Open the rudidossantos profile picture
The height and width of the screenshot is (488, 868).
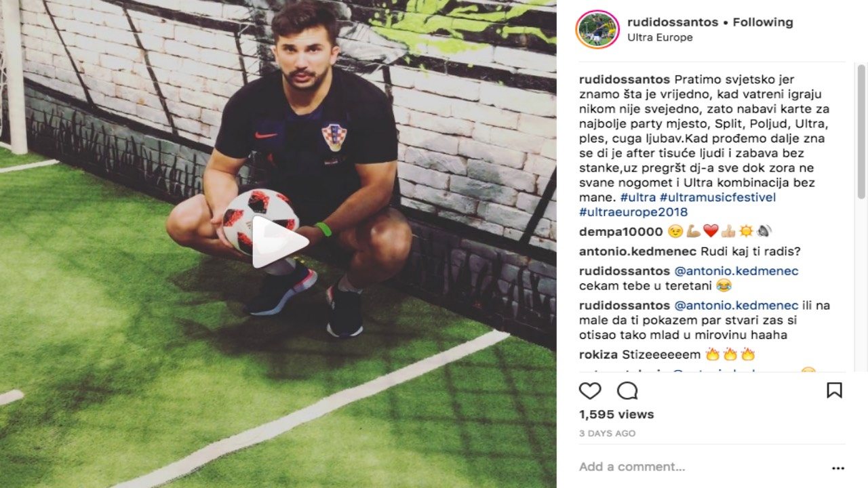[597, 29]
